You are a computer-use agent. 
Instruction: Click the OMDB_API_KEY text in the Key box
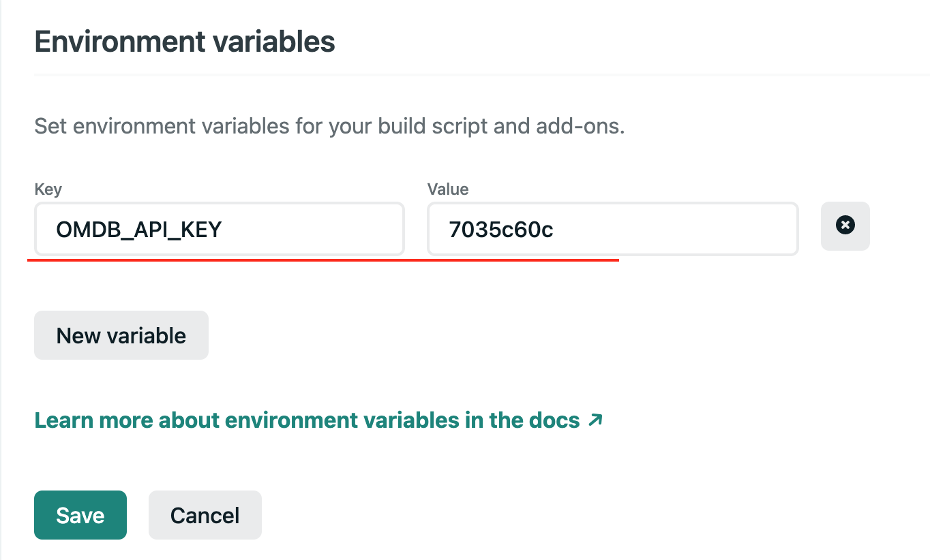[x=139, y=230]
